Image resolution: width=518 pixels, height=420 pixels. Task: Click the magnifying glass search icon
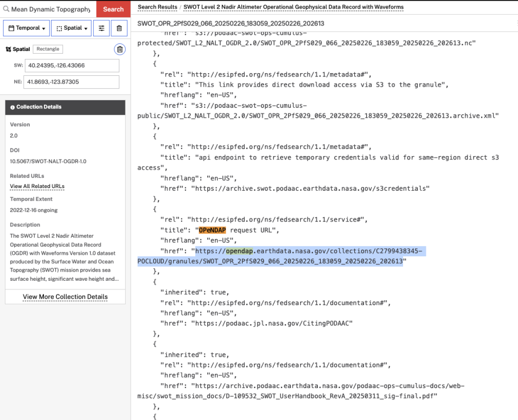[6, 9]
